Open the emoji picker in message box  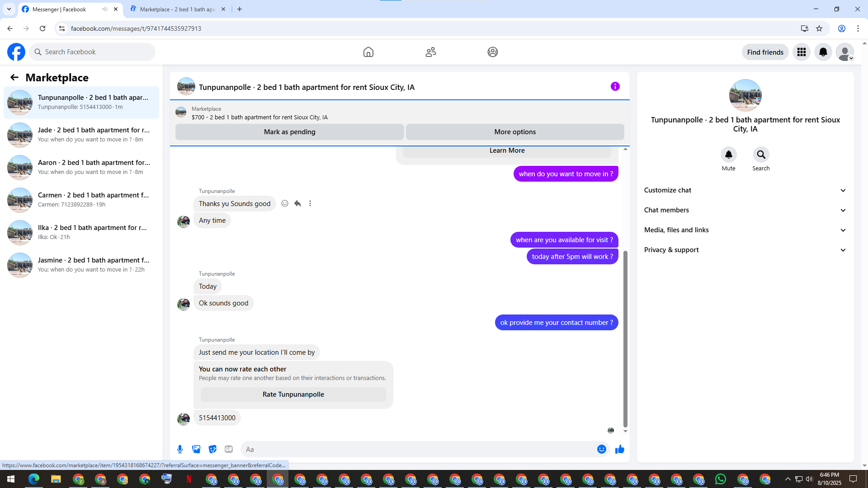[601, 449]
